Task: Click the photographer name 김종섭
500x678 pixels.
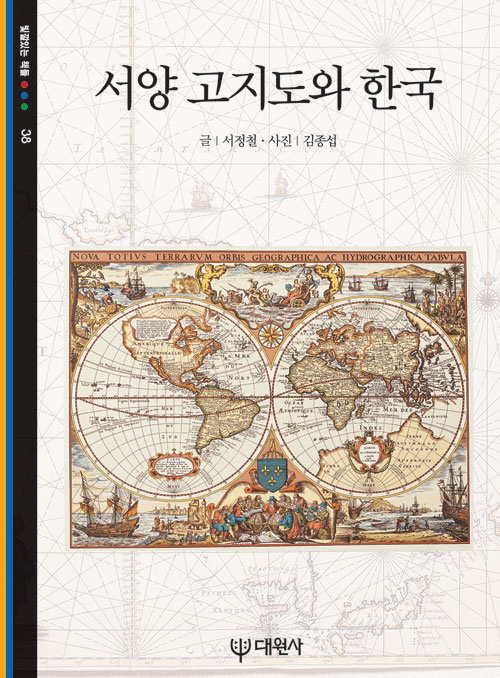Action: pyautogui.click(x=320, y=141)
